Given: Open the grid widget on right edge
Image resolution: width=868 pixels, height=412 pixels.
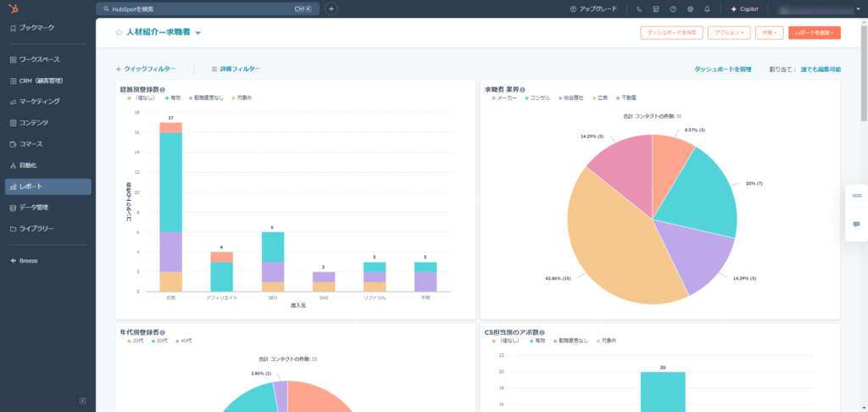Looking at the screenshot, I should tap(857, 196).
